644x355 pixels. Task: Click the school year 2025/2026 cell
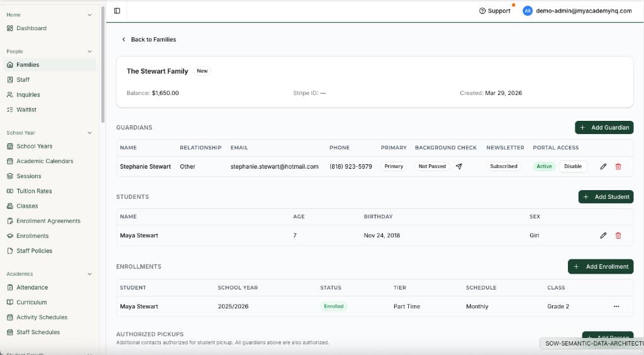(233, 307)
